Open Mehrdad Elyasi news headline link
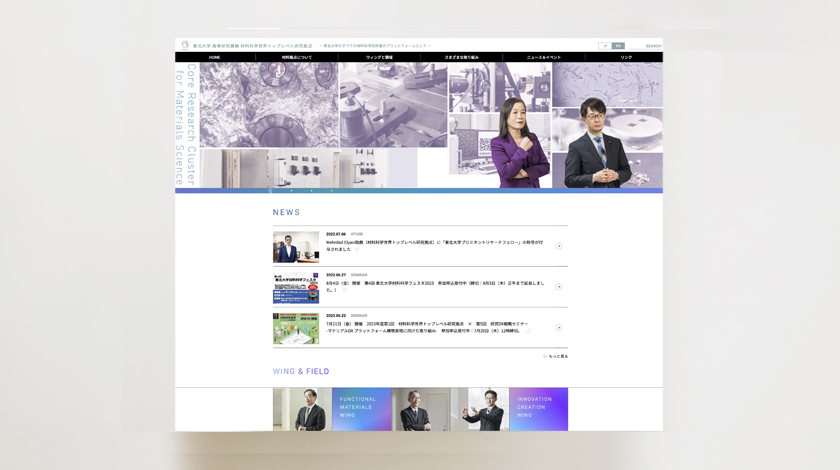This screenshot has width=840, height=470. click(434, 245)
